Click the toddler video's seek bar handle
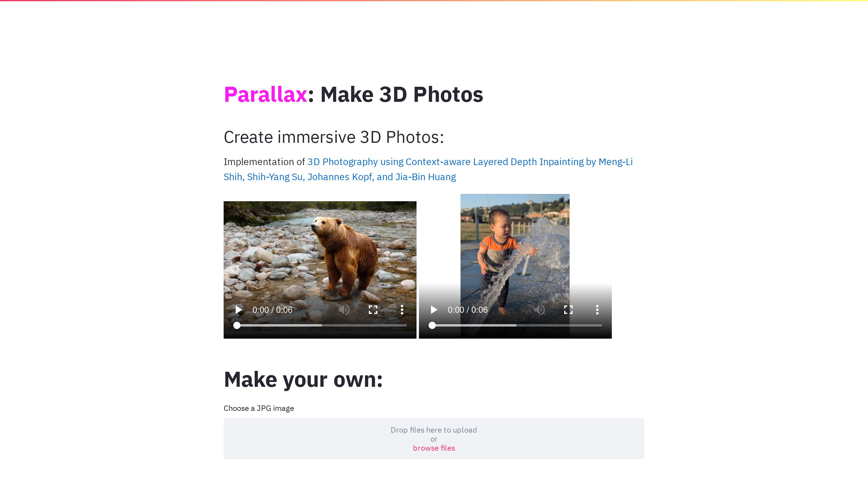This screenshot has height=482, width=868. pyautogui.click(x=432, y=325)
